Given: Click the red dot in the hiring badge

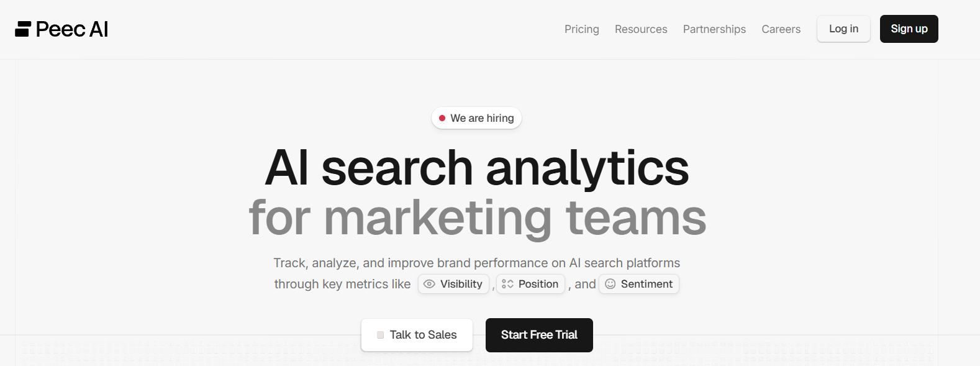Looking at the screenshot, I should (x=442, y=117).
